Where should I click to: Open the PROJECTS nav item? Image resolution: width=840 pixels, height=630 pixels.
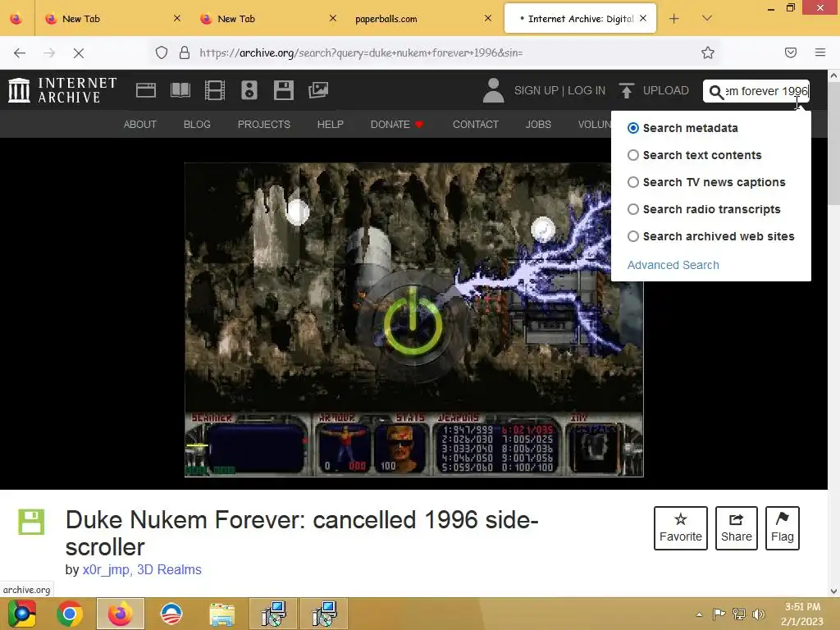264,125
